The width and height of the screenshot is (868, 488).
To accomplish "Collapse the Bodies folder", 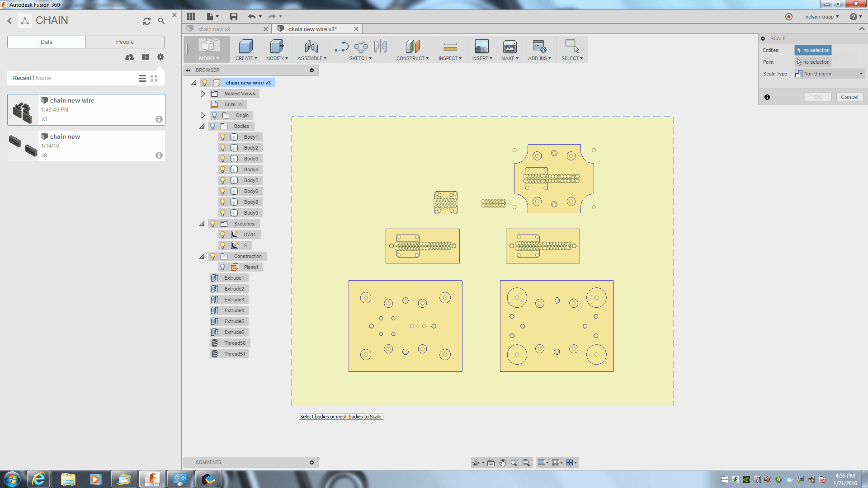I will click(202, 127).
